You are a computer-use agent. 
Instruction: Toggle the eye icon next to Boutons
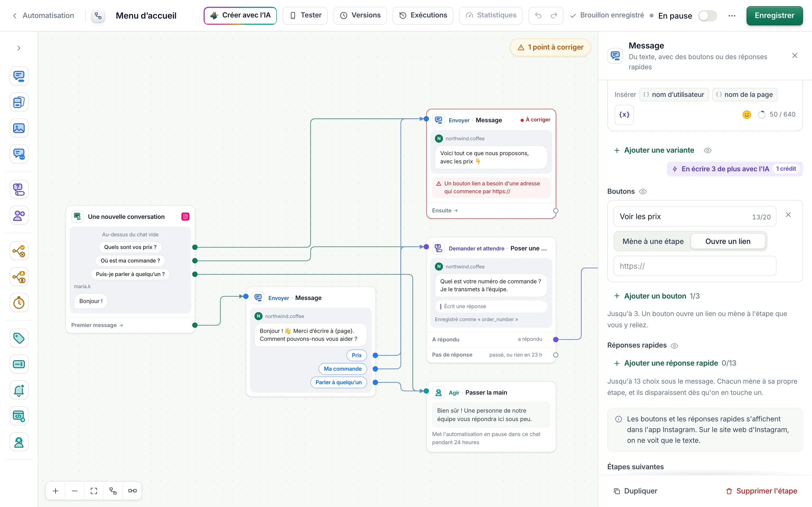tap(643, 192)
